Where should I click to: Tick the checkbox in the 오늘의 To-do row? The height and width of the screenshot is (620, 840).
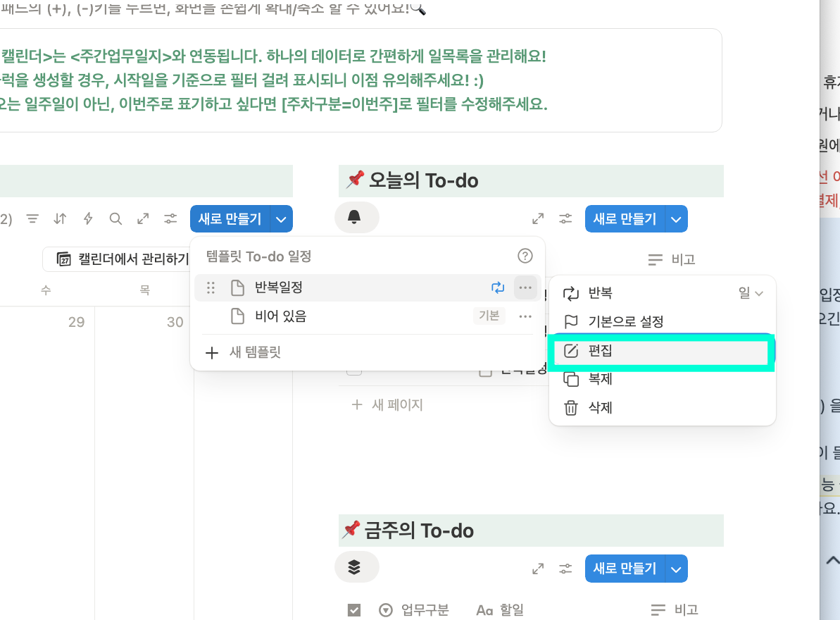(354, 370)
